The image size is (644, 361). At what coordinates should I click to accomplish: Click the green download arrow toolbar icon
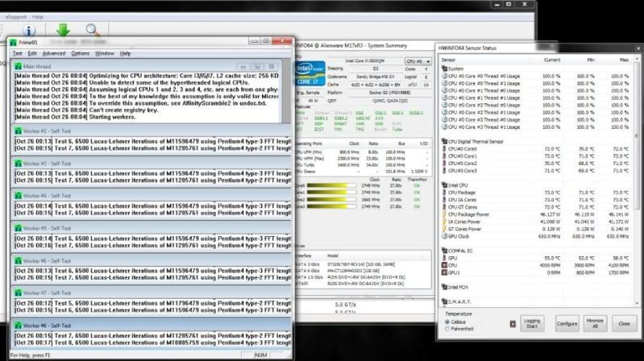click(x=63, y=30)
